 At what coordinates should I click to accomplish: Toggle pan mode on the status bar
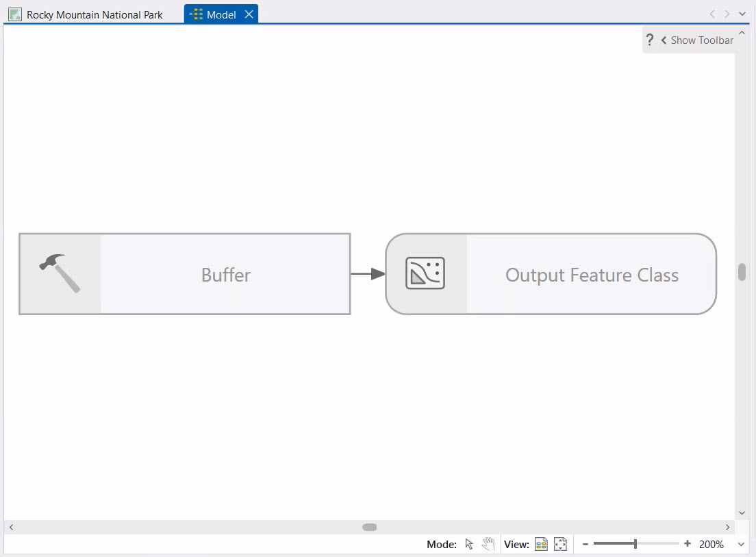coord(489,544)
